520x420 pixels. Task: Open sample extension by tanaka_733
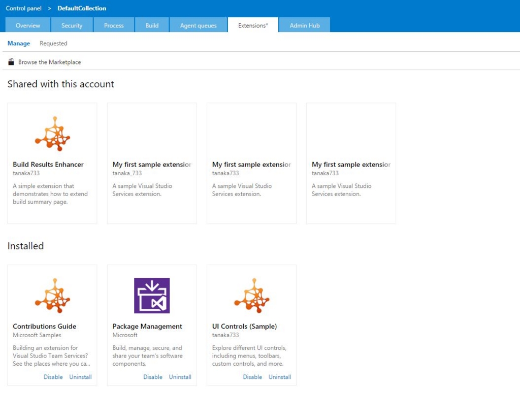pyautogui.click(x=152, y=164)
